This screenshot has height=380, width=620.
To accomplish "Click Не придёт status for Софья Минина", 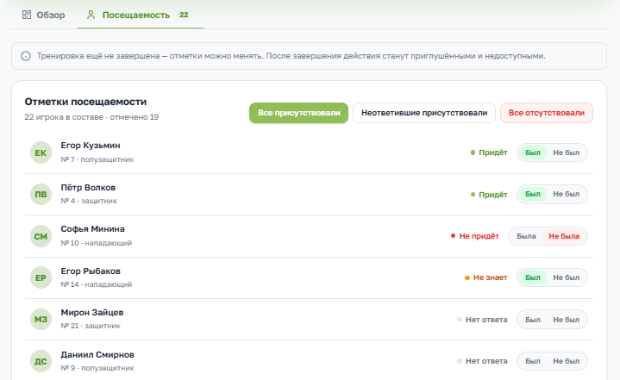I will click(x=475, y=236).
